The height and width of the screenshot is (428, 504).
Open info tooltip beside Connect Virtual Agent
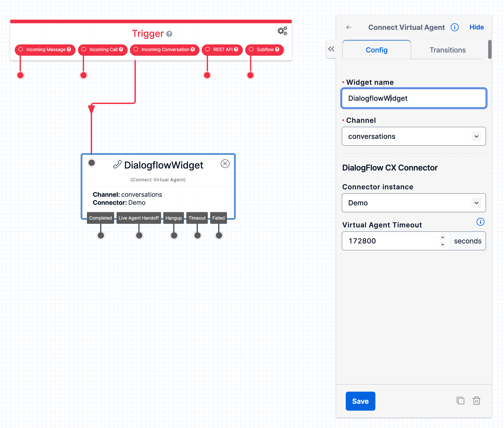[x=454, y=27]
